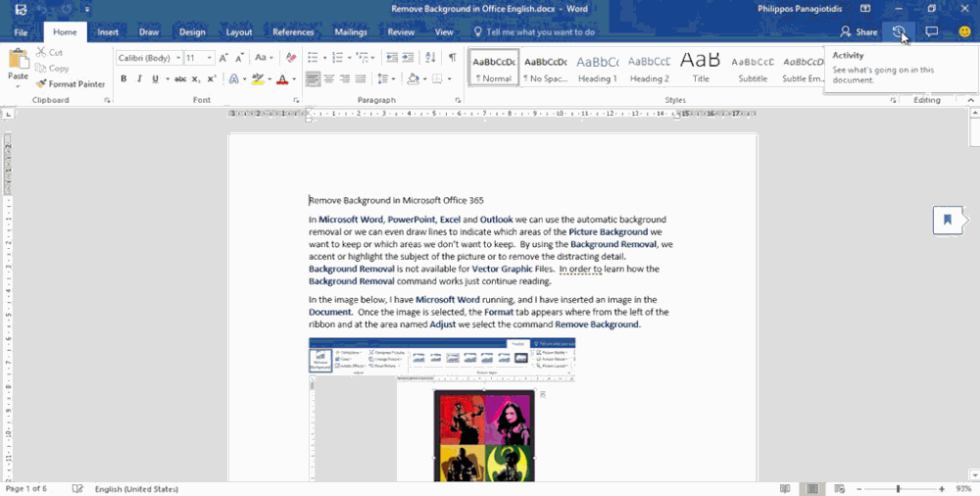The width and height of the screenshot is (980, 496).
Task: Switch to the Design tab
Action: (x=192, y=32)
